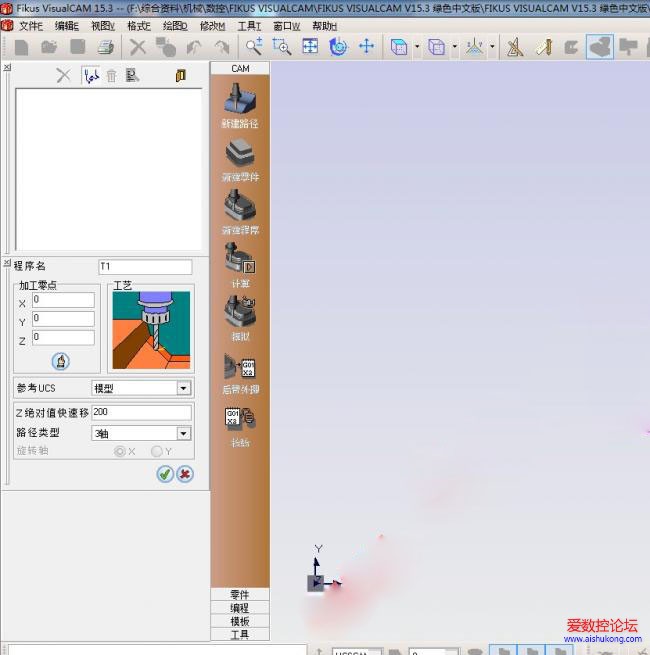Viewport: 650px width, 655px height.
Task: Click the ruler measure icon
Action: [x=543, y=46]
